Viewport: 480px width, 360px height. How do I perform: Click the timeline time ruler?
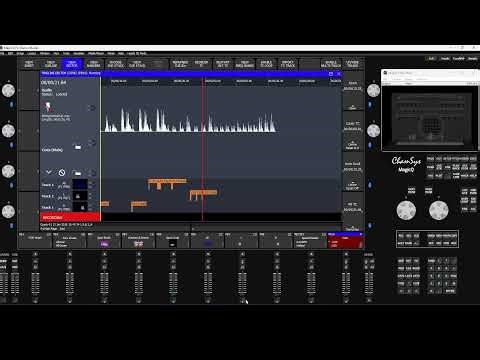click(222, 81)
